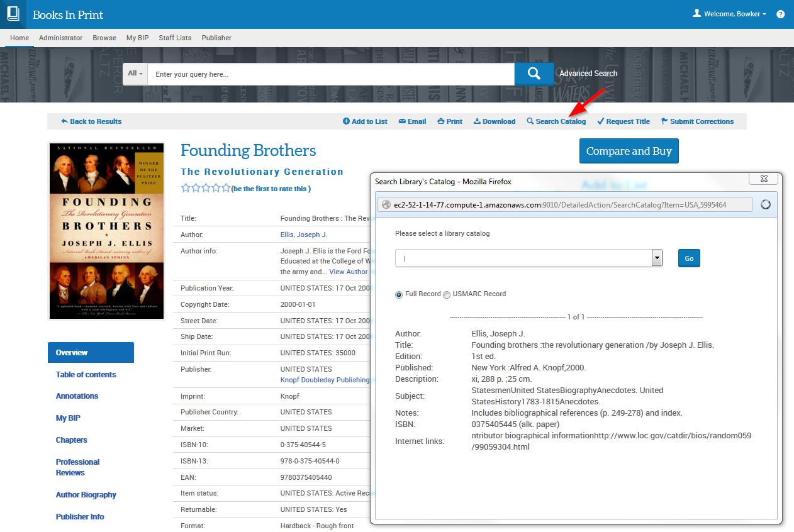Expand the Welcome, Bowker user menu
The image size is (794, 532).
click(x=729, y=14)
